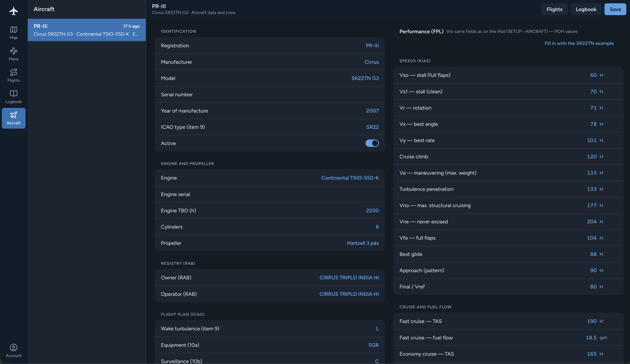Click Fill in with the SR22TN example

pyautogui.click(x=579, y=43)
